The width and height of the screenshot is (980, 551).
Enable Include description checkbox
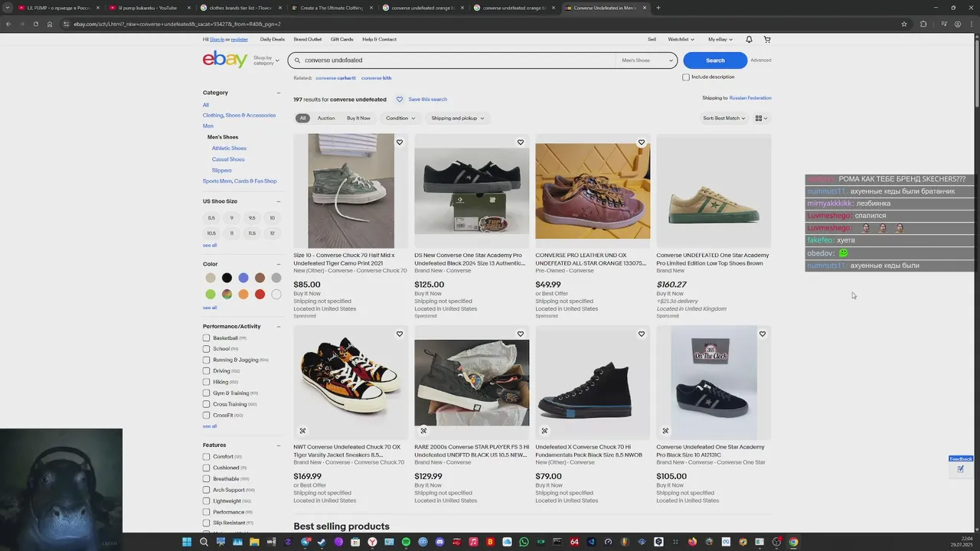click(x=686, y=77)
